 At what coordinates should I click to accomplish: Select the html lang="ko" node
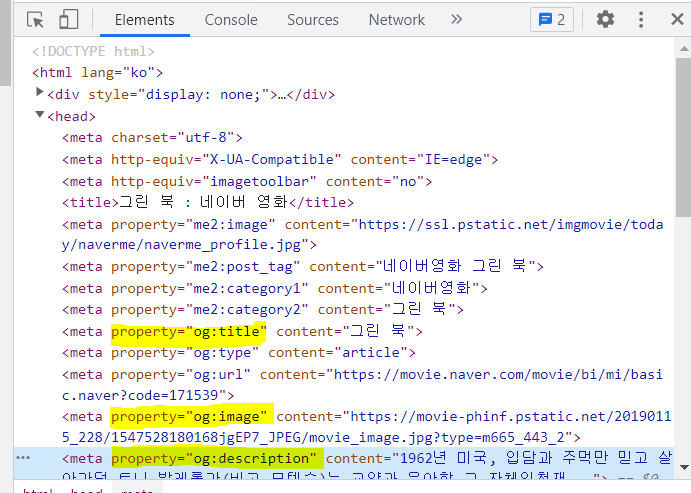pos(97,72)
